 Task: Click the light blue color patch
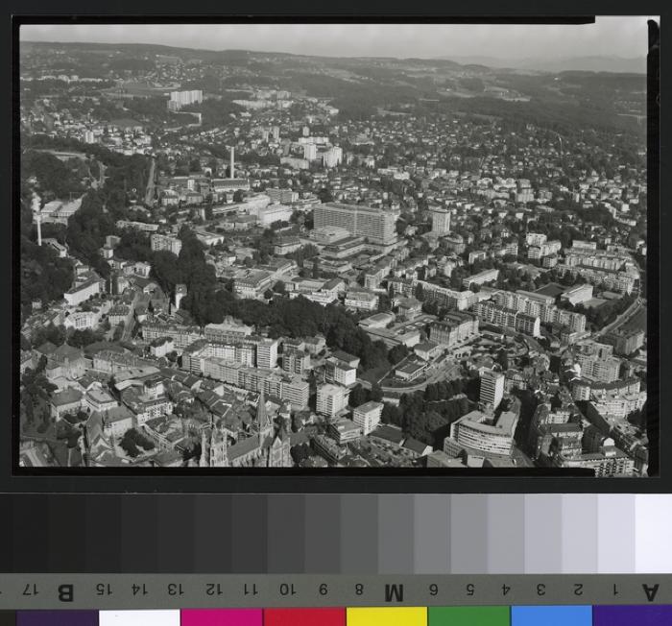point(552,615)
